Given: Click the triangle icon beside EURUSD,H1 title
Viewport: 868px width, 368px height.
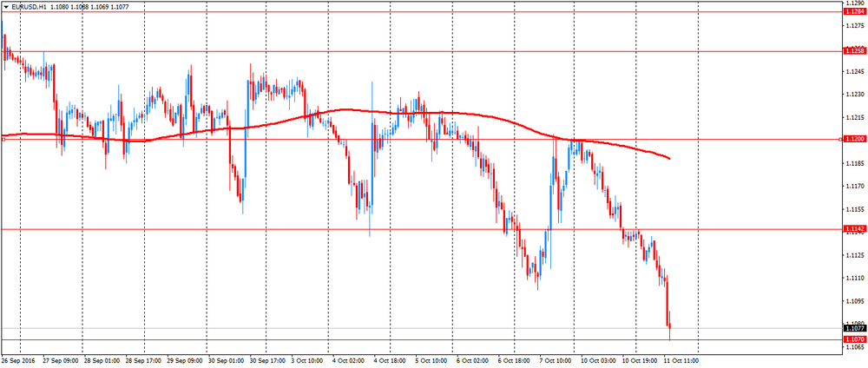Looking at the screenshot, I should point(5,5).
